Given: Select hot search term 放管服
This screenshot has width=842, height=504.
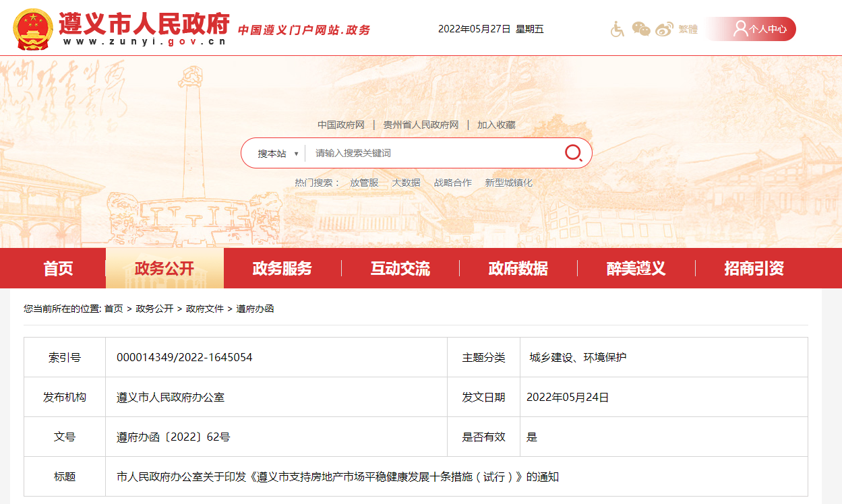Looking at the screenshot, I should [x=364, y=183].
